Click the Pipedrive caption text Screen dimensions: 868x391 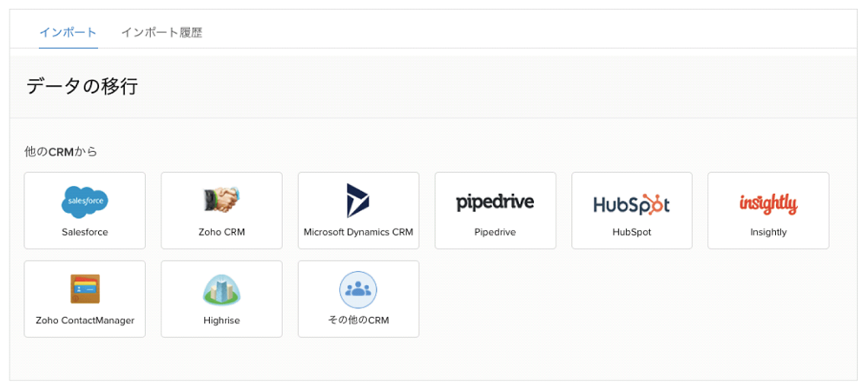[495, 232]
